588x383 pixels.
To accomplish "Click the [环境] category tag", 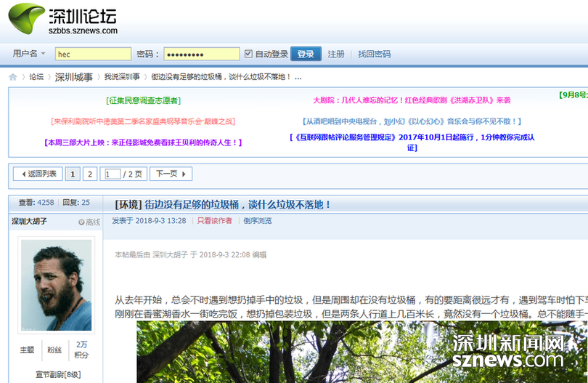I will pyautogui.click(x=128, y=205).
